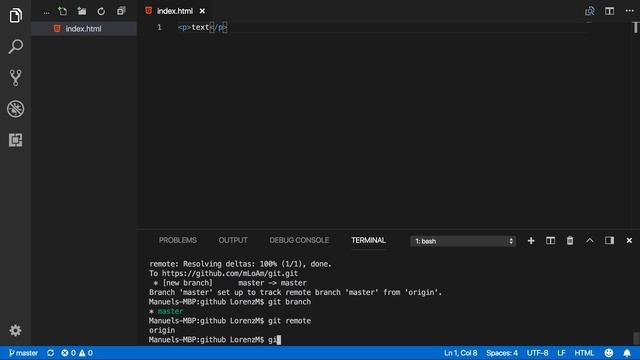Viewport: 640px width, 360px height.
Task: Open the '1: bash' terminal dropdown
Action: (463, 241)
